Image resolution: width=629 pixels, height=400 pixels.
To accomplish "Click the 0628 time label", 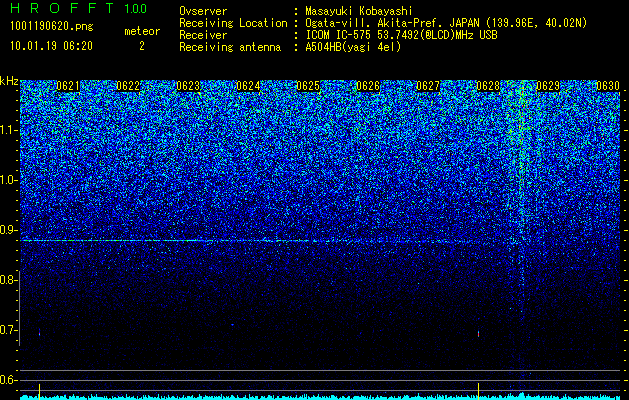I will click(488, 86).
